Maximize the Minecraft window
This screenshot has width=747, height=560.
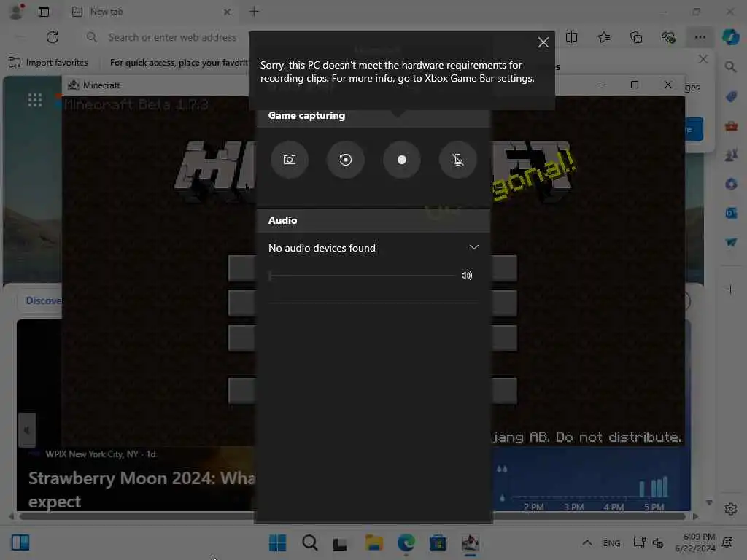click(635, 85)
